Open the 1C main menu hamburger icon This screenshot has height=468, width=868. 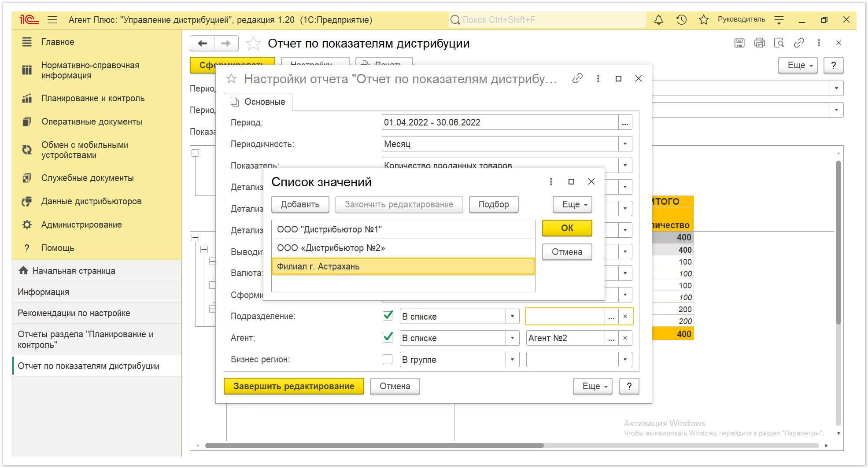pyautogui.click(x=52, y=20)
